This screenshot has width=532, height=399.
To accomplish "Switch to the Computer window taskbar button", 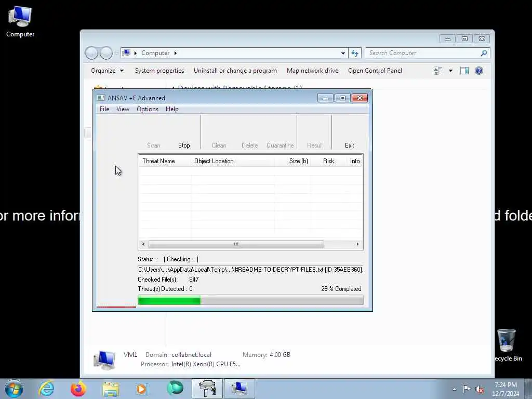I will click(x=239, y=389).
